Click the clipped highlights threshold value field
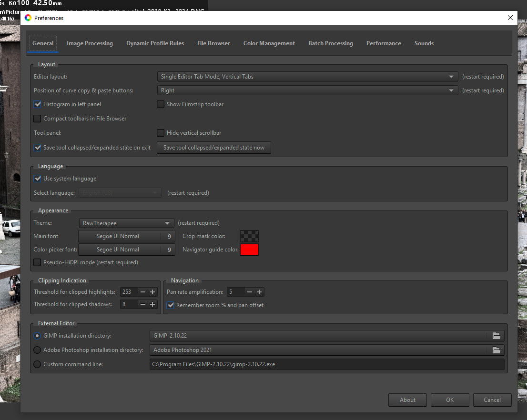Screen dimensions: 527x420 pos(129,292)
